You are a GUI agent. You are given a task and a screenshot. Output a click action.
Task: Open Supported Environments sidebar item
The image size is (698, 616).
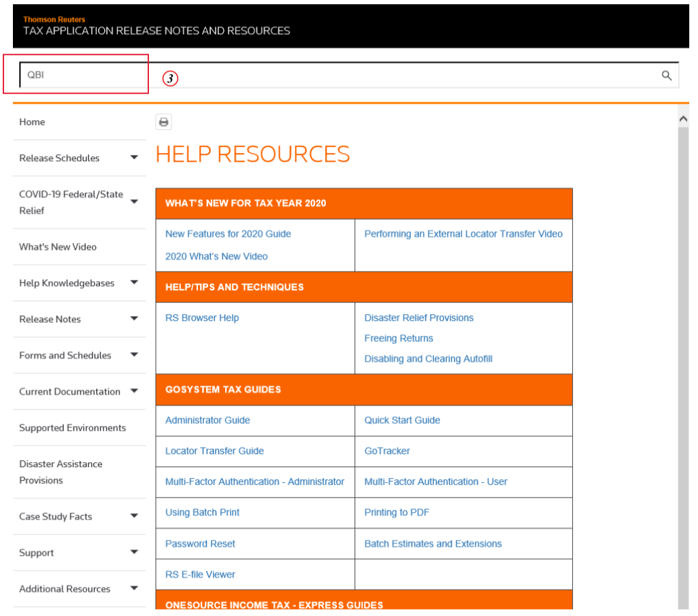point(73,428)
